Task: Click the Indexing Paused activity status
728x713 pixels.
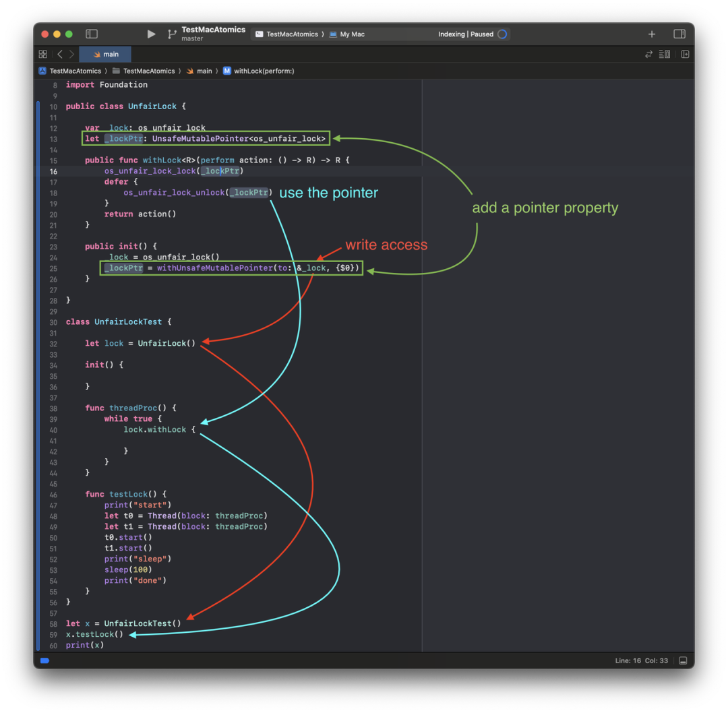Action: pos(466,34)
